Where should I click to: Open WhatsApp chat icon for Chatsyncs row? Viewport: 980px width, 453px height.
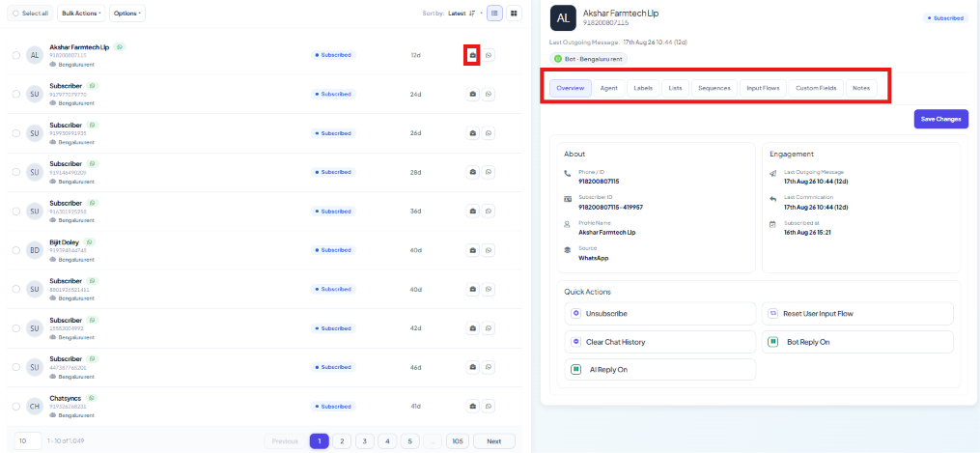[x=489, y=406]
